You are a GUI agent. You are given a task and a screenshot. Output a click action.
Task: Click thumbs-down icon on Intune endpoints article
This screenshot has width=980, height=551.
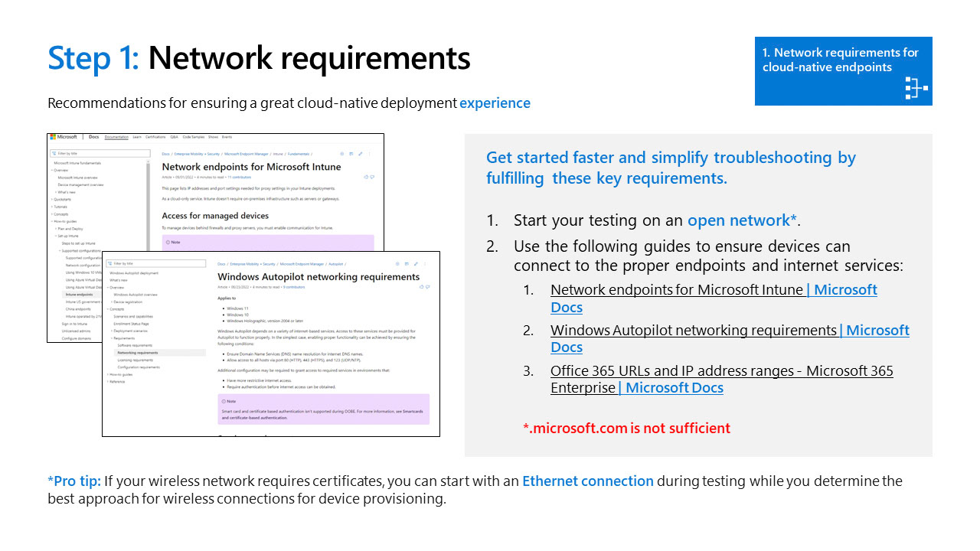pos(372,177)
